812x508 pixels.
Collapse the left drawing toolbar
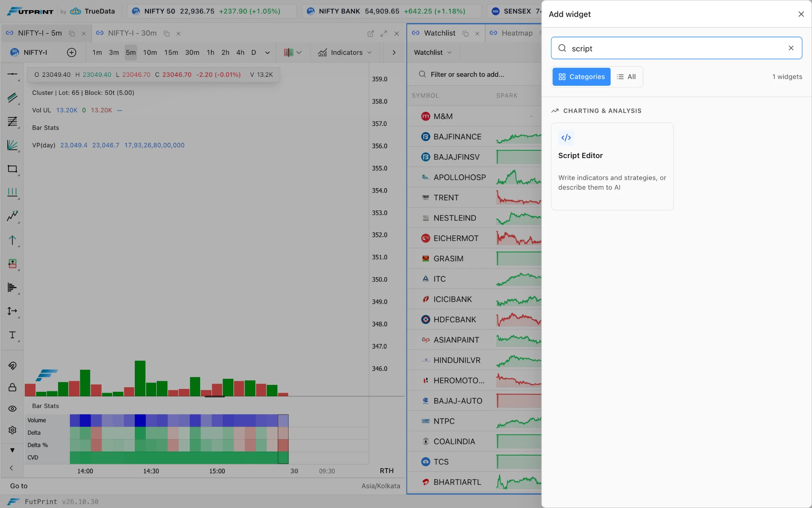11,468
